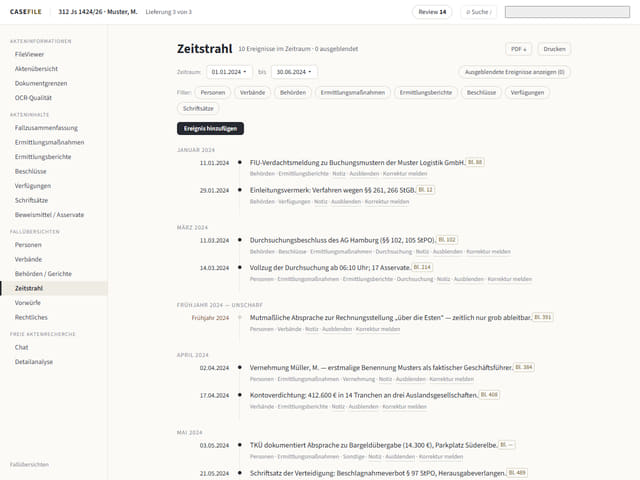
Task: Toggle the Ermittlungsmaßnahmen filter chip
Action: 353,93
